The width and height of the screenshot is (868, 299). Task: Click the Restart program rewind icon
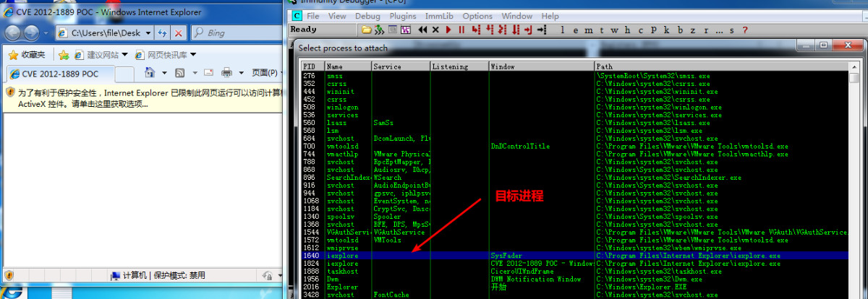(422, 30)
